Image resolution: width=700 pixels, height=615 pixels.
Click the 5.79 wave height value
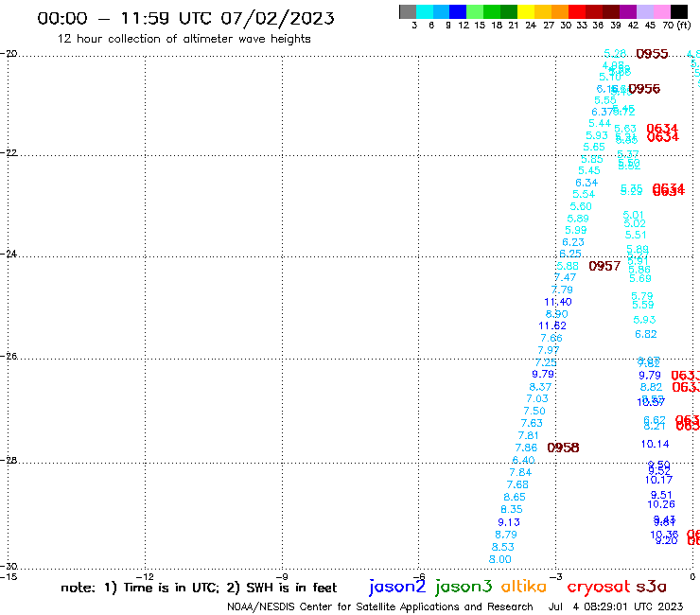click(x=642, y=296)
